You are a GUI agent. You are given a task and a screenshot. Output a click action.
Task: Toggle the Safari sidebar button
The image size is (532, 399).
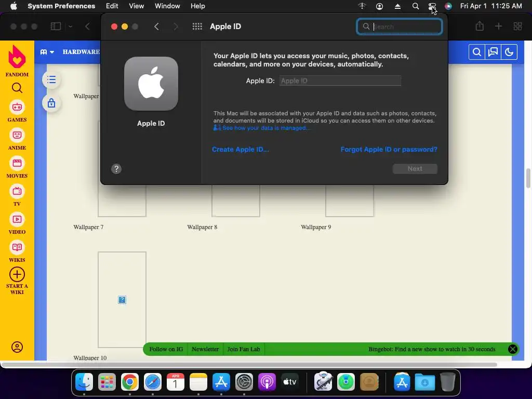(56, 26)
